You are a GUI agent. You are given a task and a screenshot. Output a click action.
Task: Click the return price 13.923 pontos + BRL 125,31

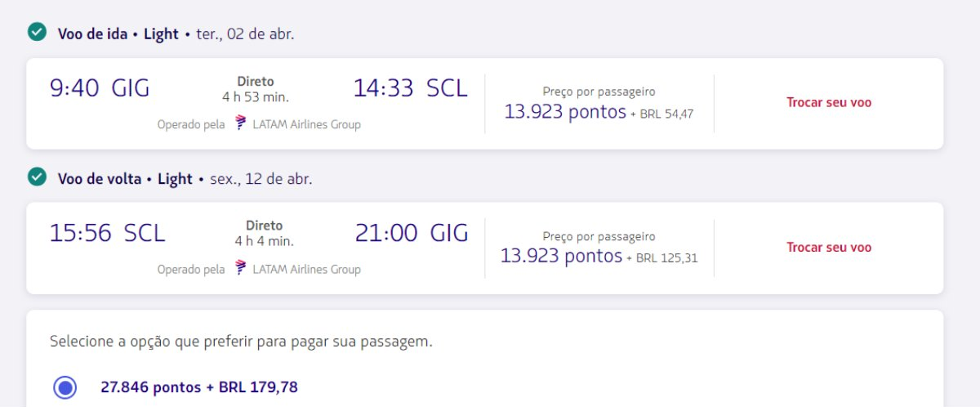(x=599, y=257)
